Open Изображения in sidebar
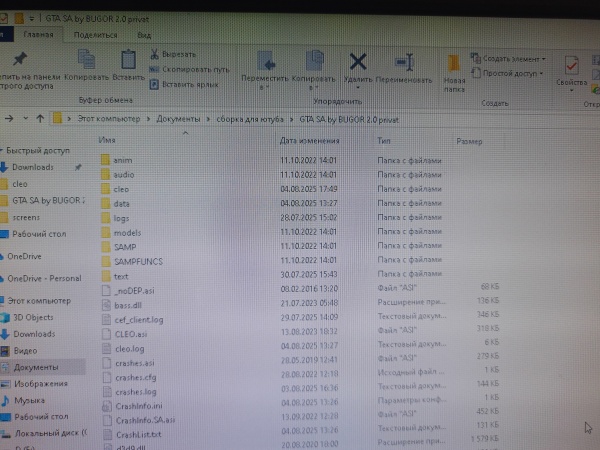The width and height of the screenshot is (600, 450). (41, 384)
